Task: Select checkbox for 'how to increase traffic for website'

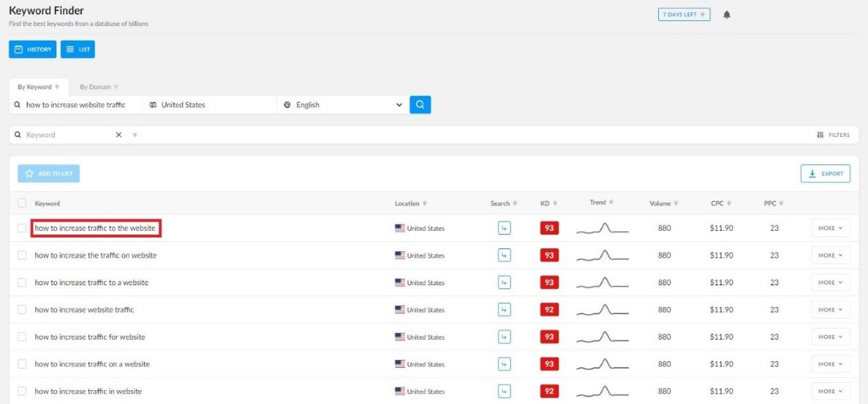Action: pyautogui.click(x=22, y=337)
